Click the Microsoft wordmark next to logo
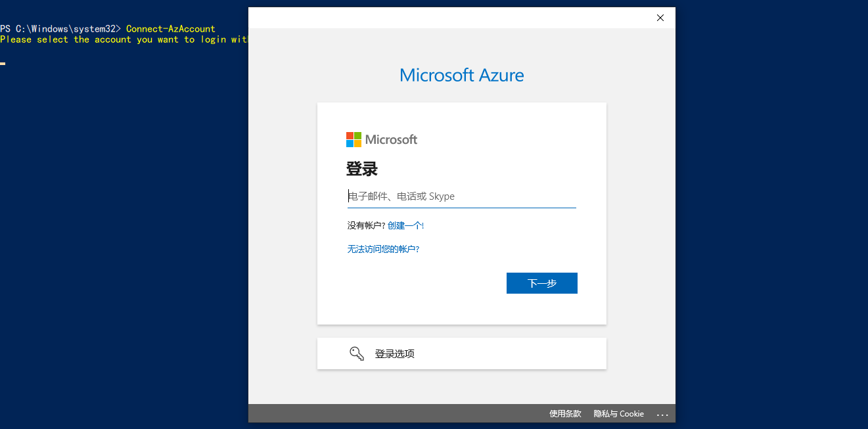 tap(391, 139)
